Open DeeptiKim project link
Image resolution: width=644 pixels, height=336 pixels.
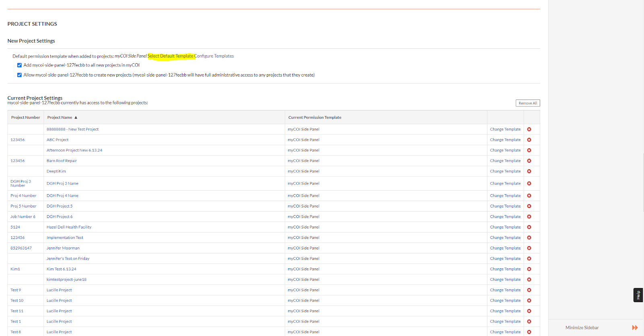pos(56,171)
